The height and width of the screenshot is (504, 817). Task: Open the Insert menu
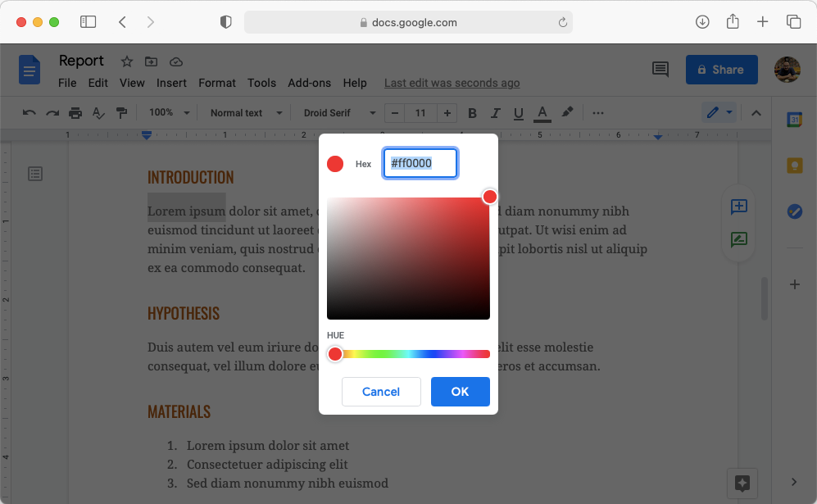point(171,83)
